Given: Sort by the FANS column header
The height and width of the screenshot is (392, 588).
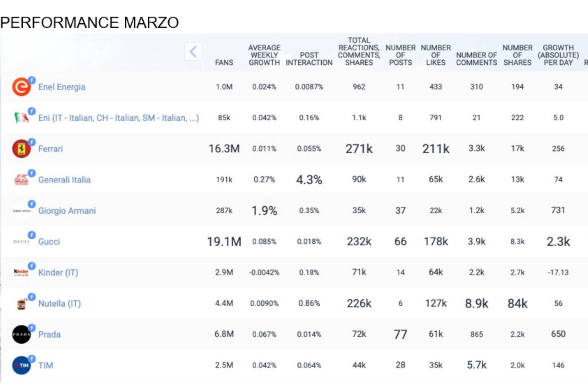Looking at the screenshot, I should coord(224,63).
